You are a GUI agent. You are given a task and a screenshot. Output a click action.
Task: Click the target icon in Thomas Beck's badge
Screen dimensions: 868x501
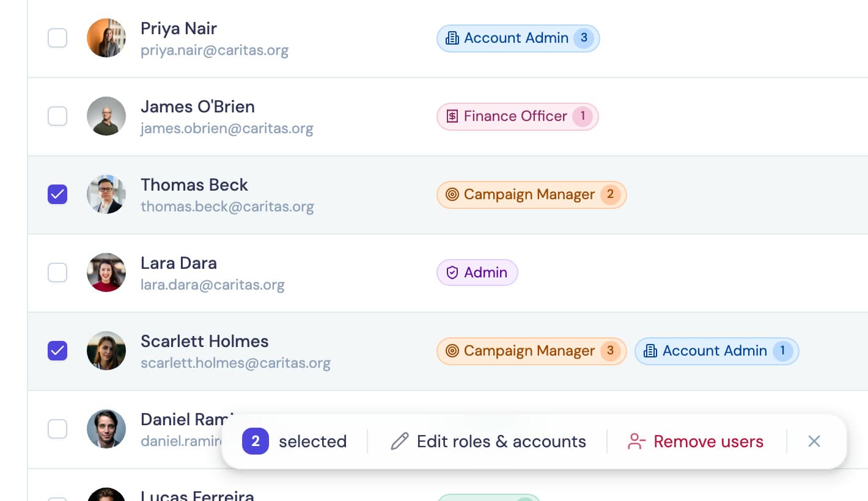452,194
